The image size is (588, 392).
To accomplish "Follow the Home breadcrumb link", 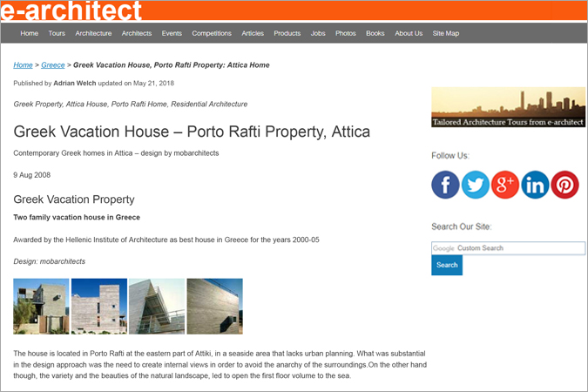I will click(23, 64).
